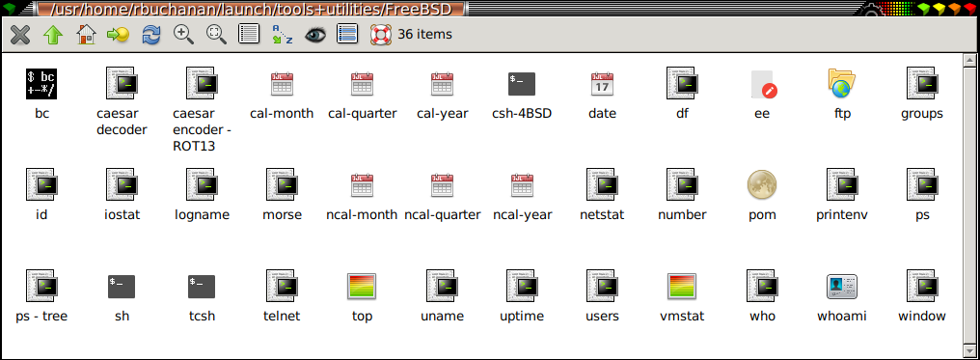Select the uptime launcher icon
The height and width of the screenshot is (360, 980).
(522, 286)
